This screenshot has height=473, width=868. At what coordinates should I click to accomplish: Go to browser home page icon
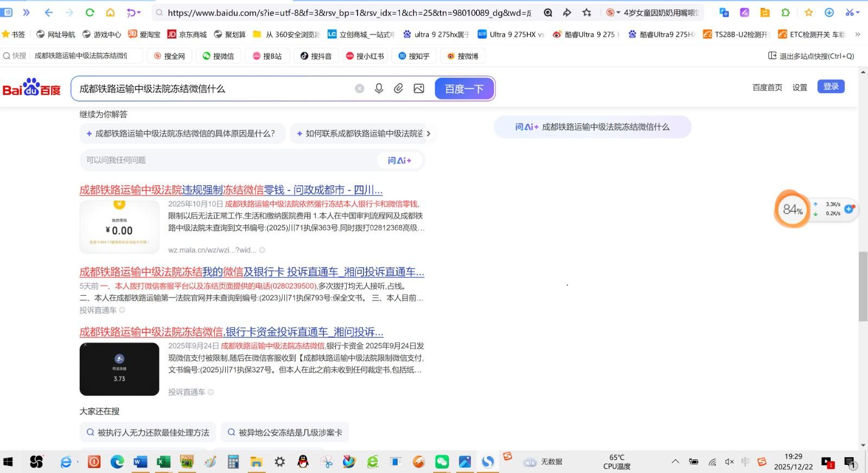[x=110, y=12]
